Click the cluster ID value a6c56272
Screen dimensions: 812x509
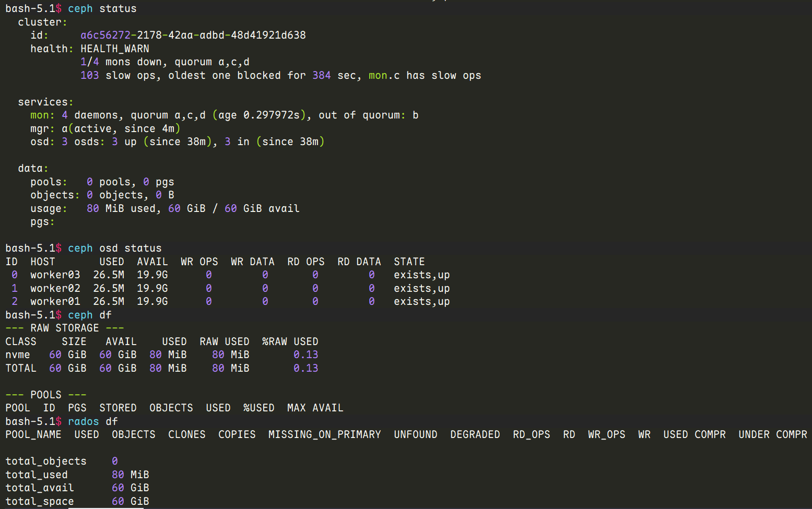tap(193, 35)
